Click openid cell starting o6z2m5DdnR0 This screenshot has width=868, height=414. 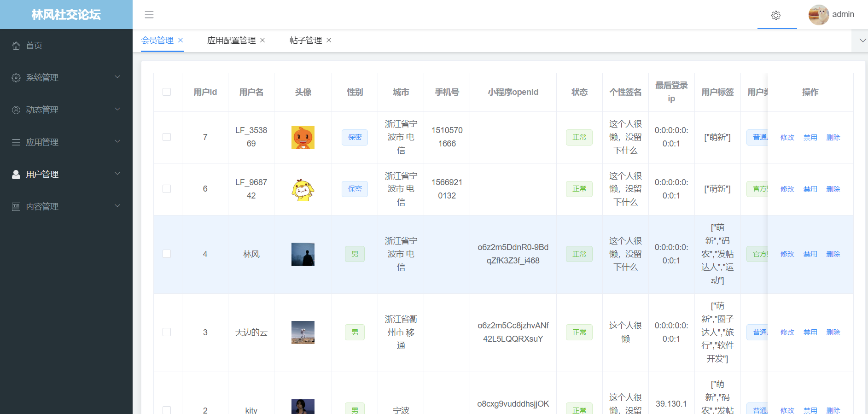[513, 254]
